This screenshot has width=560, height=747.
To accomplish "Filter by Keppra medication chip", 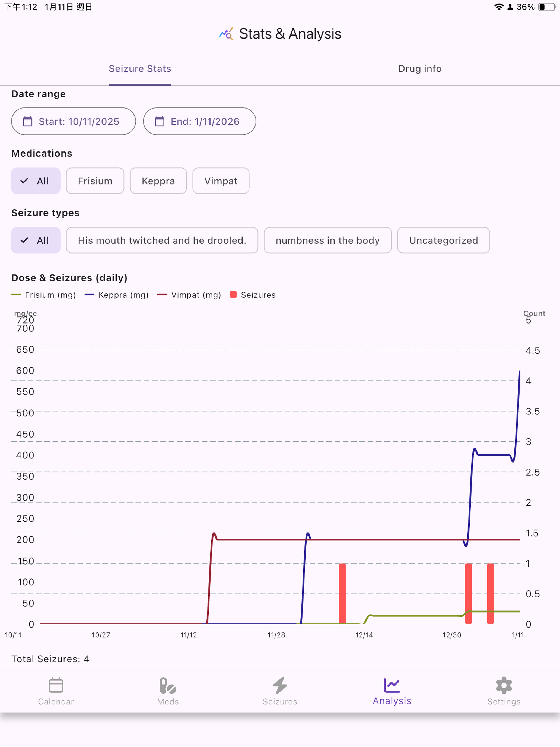I will point(158,181).
